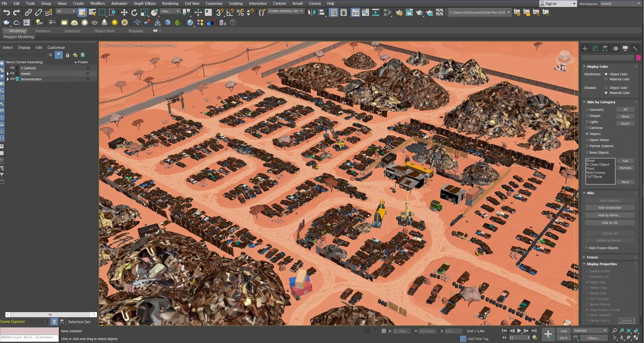Open the Rendering menu
The image size is (644, 343).
[x=170, y=4]
